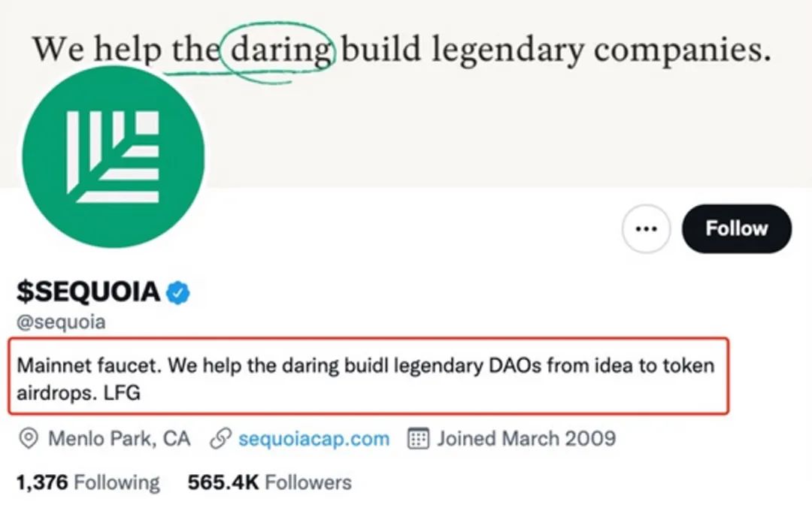Viewport: 812px width, 514px height.
Task: Click the calendar joined-date icon
Action: pyautogui.click(x=418, y=439)
